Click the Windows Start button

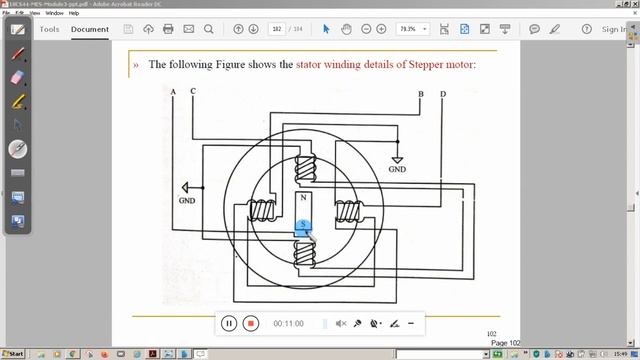coord(13,354)
